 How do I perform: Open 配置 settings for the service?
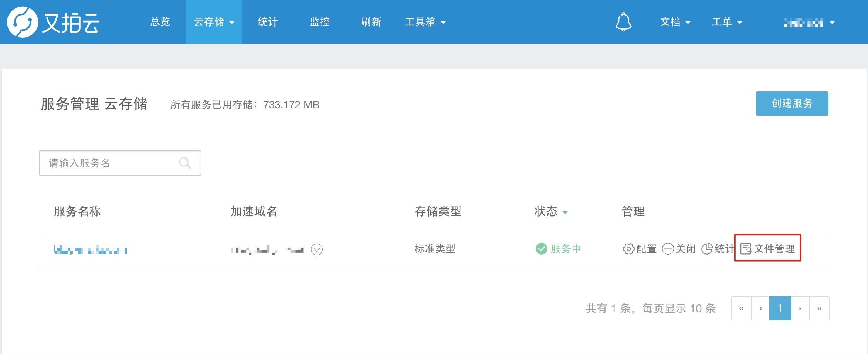pos(640,249)
